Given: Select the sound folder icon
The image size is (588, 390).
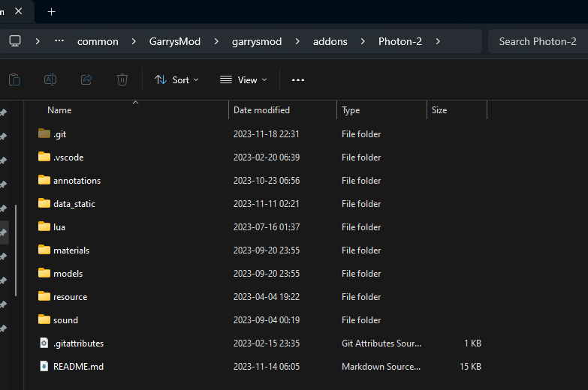Looking at the screenshot, I should pos(44,319).
